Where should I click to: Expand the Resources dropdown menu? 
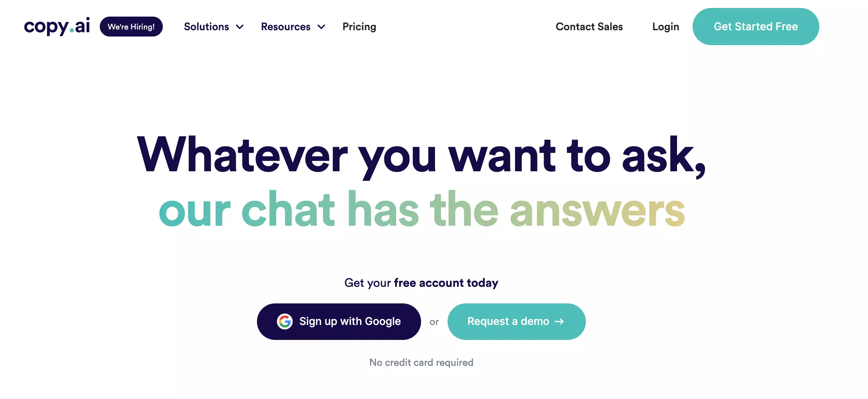coord(292,27)
